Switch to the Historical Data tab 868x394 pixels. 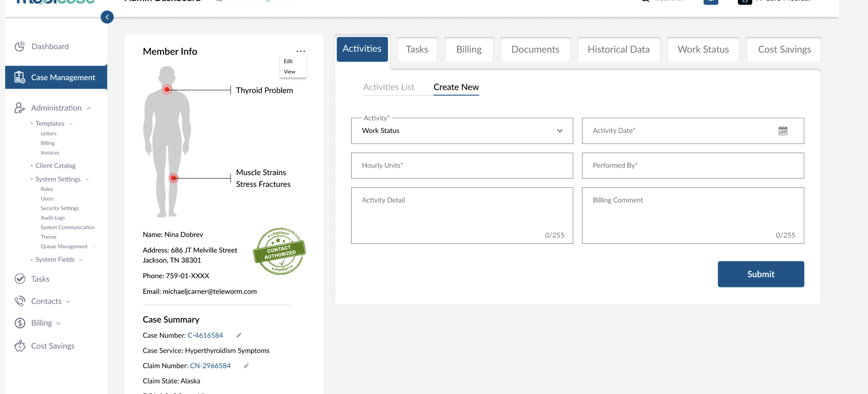point(618,50)
